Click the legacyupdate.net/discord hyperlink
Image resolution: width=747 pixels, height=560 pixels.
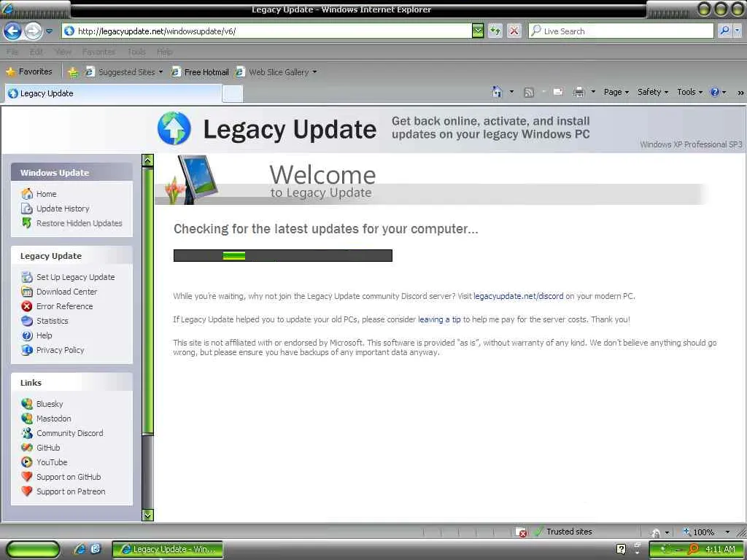coord(519,296)
